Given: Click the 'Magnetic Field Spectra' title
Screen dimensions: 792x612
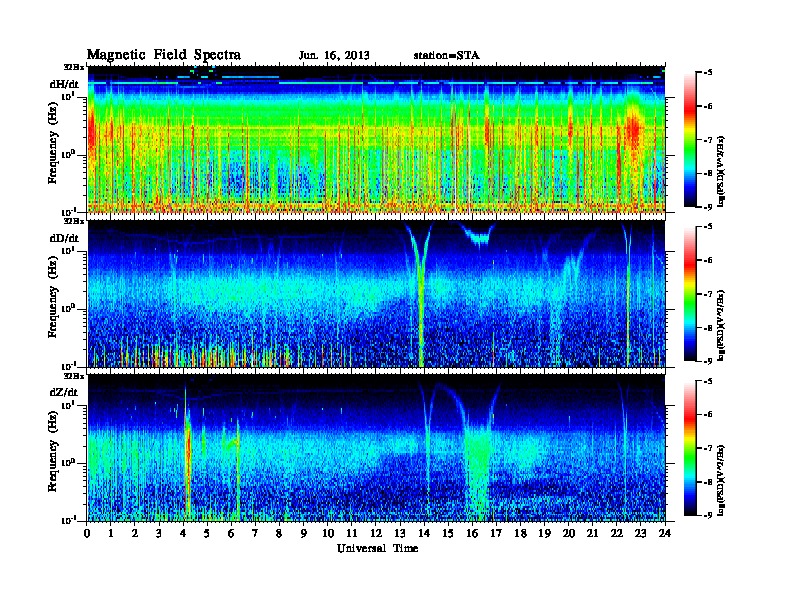Looking at the screenshot, I should [x=164, y=55].
